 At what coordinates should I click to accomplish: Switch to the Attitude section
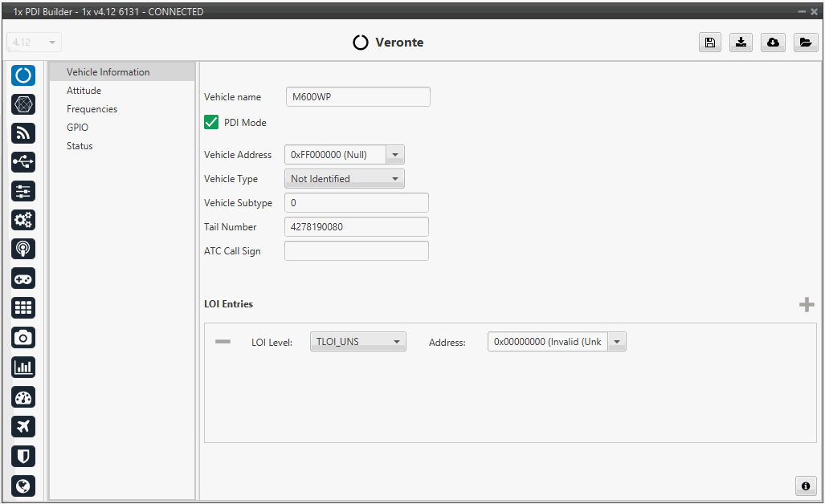click(x=84, y=91)
